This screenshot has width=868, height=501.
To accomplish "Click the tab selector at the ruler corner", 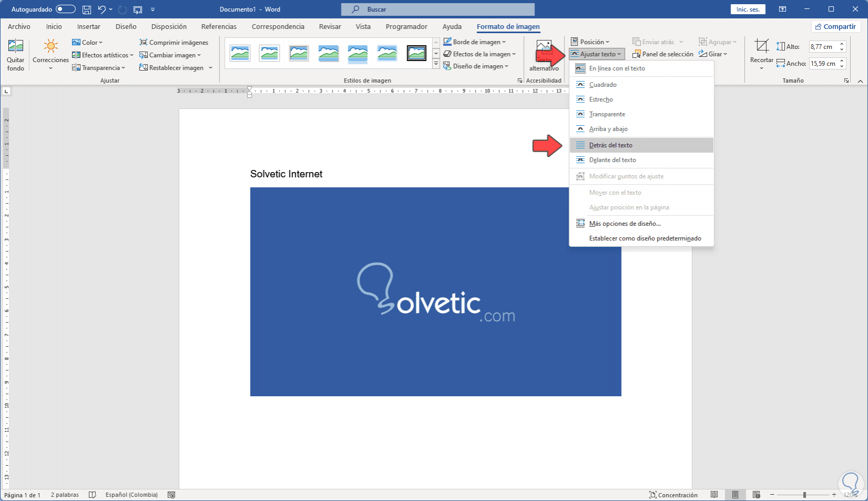I will 6,91.
